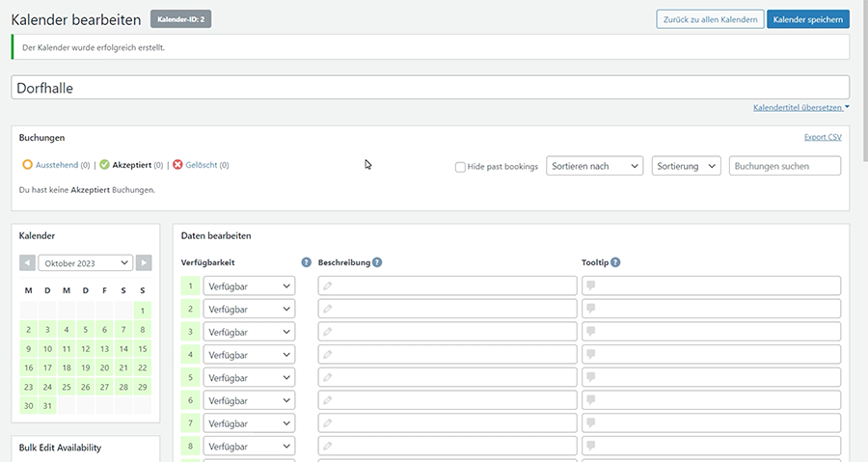Enable the Hide past bookings checkbox
868x462 pixels.
[x=460, y=167]
